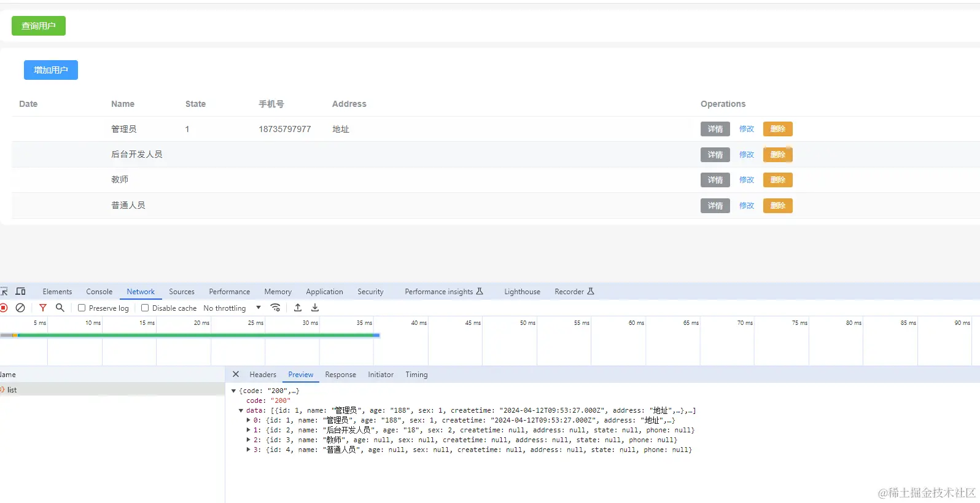Clear the network log

(20, 308)
